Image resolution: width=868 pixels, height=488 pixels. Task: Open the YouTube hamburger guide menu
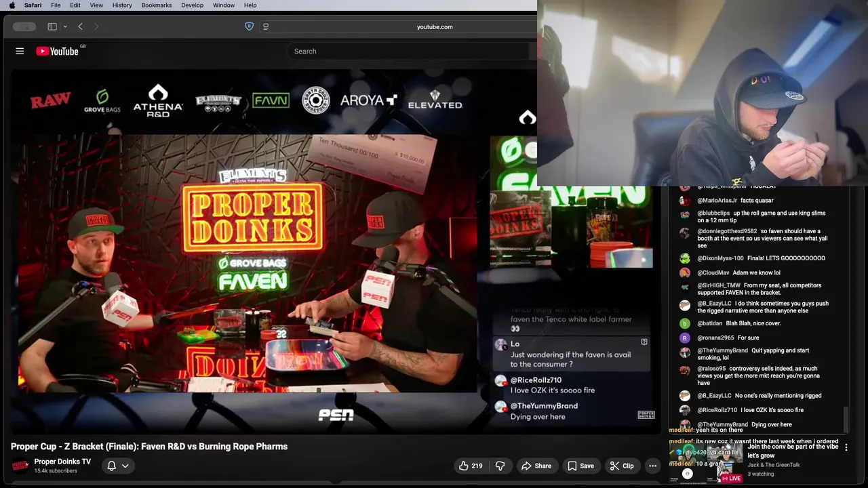pyautogui.click(x=20, y=51)
